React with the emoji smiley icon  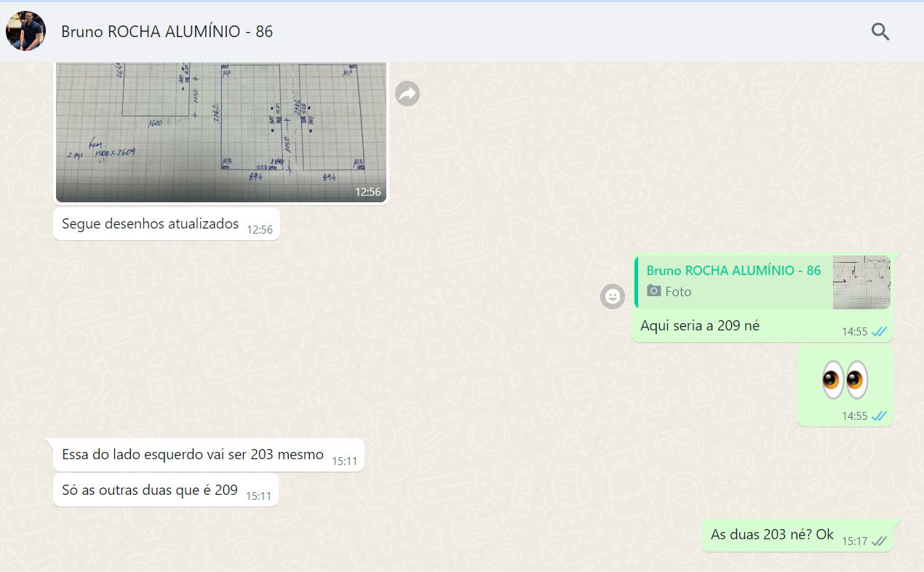click(x=613, y=296)
